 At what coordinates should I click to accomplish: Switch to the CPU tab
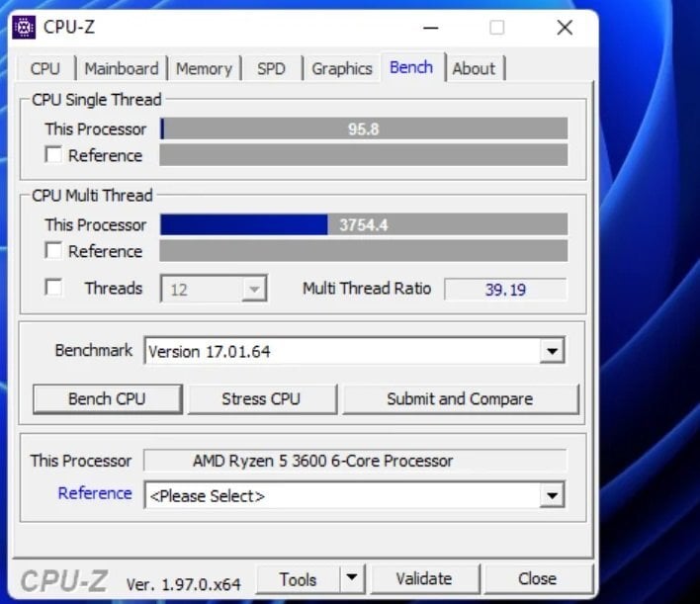[x=45, y=69]
